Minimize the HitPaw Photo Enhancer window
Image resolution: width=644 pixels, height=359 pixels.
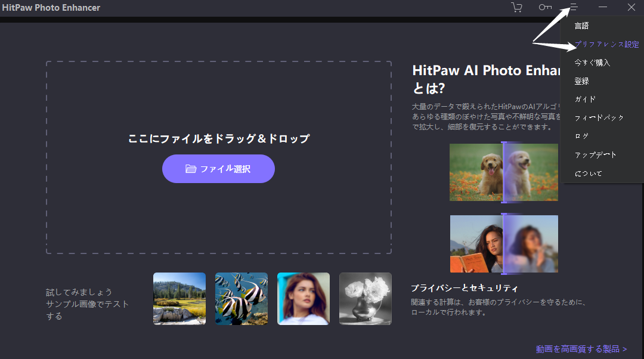click(602, 7)
